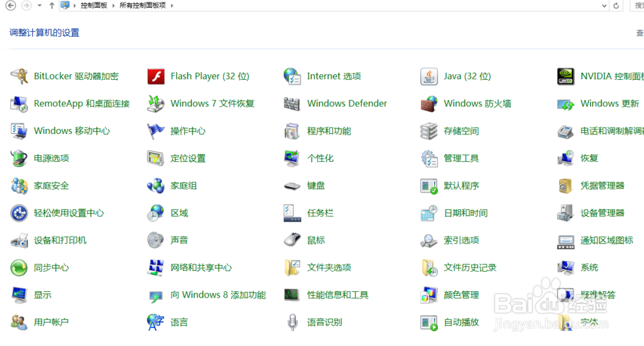Click the 轻松使用设置中心 icon

click(19, 213)
